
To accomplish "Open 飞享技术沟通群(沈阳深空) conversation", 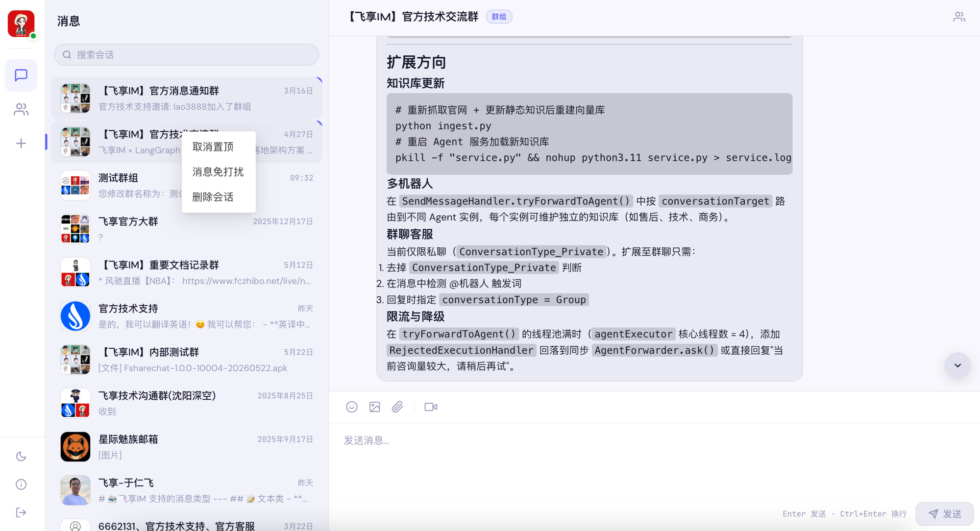I will coord(187,404).
